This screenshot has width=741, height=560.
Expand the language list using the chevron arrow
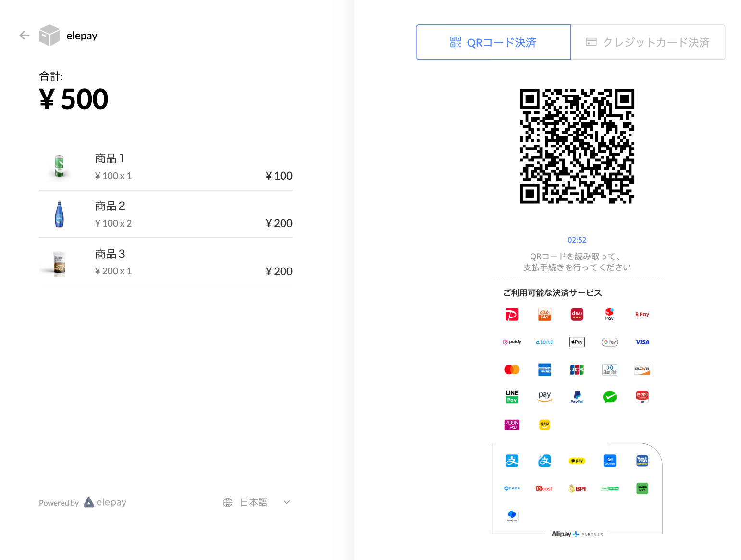[287, 502]
